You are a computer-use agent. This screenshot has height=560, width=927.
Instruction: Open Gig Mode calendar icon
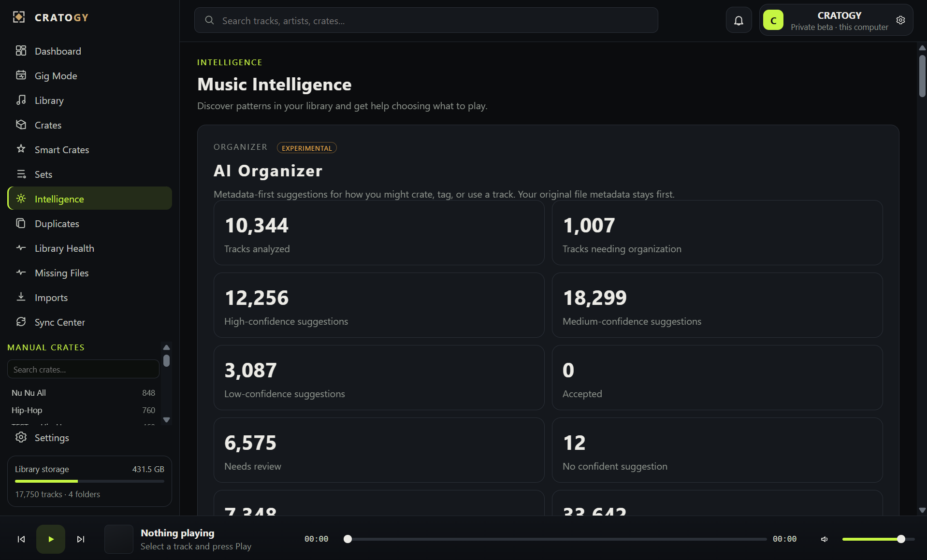pos(21,75)
